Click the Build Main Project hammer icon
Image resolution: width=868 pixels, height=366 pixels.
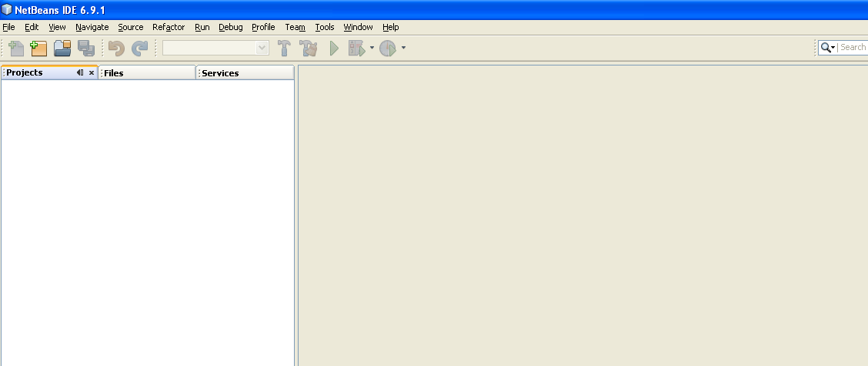pyautogui.click(x=284, y=49)
